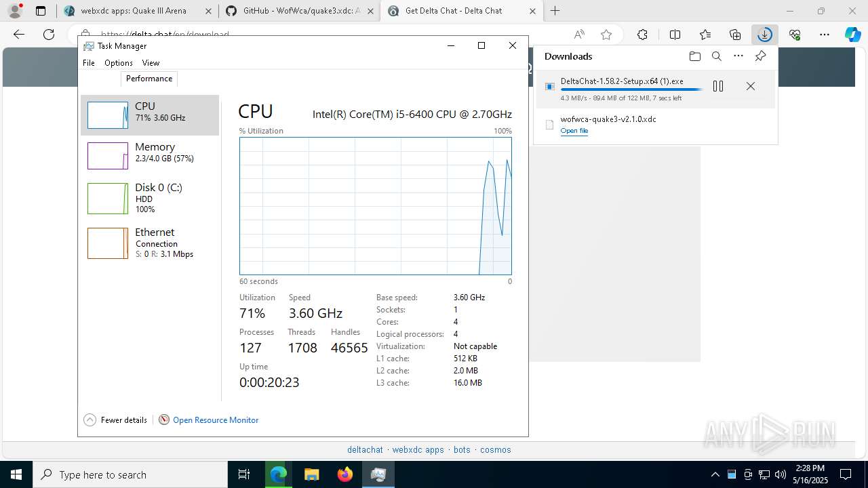The width and height of the screenshot is (868, 488).
Task: Select the DeltaChat-1.58.2-Setup download entry
Action: point(655,89)
